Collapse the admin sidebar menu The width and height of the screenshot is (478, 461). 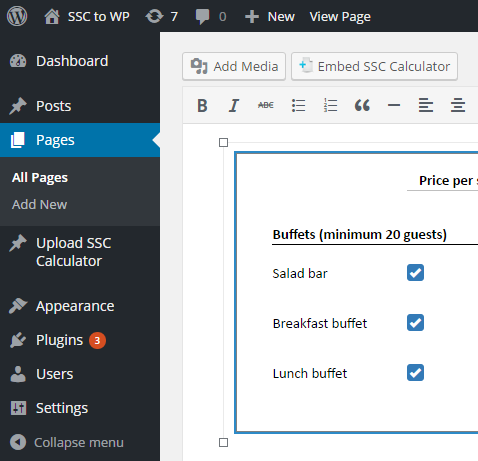click(67, 443)
